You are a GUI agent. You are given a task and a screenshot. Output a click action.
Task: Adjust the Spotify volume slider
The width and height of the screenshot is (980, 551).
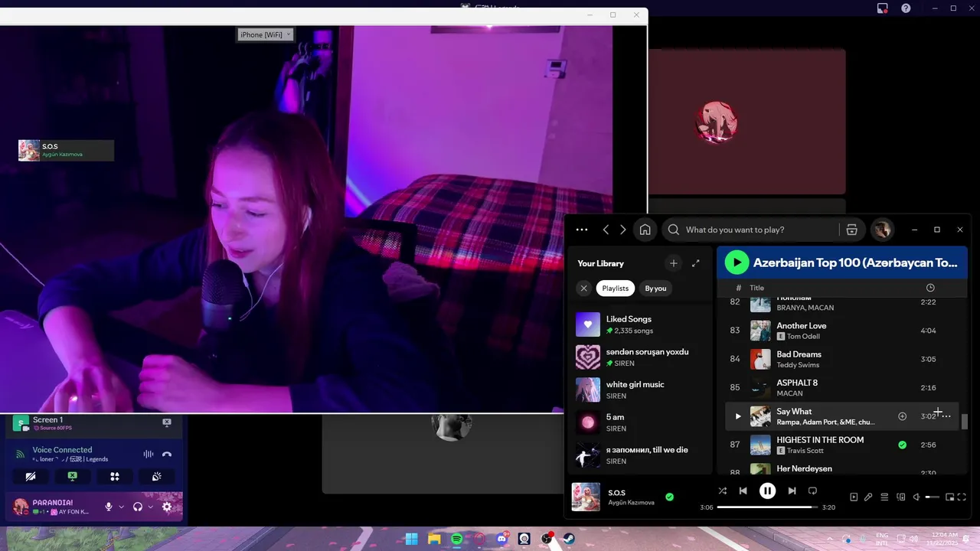click(933, 497)
